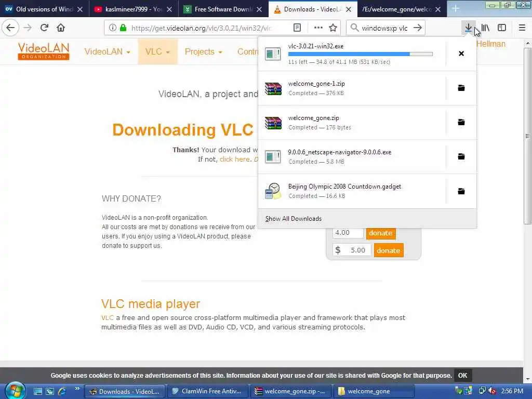Click the Beijing Olympic gadget file icon
Screen dimensions: 532x399
click(x=273, y=191)
